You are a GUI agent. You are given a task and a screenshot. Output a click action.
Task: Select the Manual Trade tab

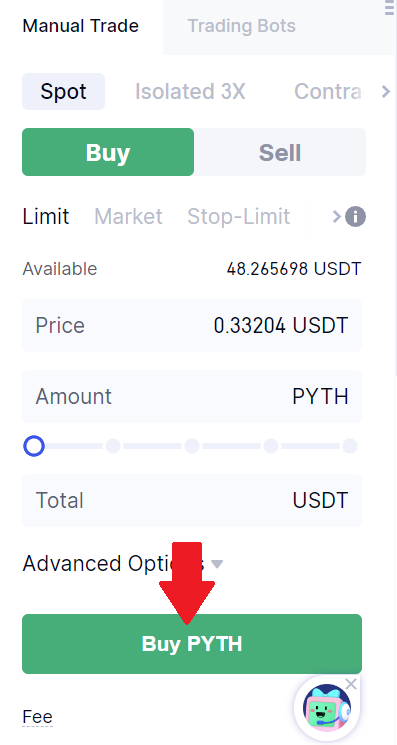point(81,26)
